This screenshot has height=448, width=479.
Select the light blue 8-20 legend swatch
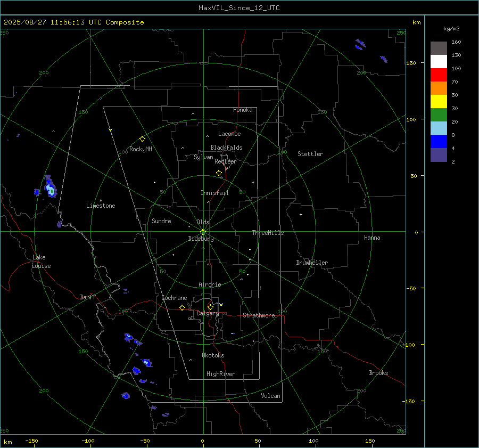(439, 128)
